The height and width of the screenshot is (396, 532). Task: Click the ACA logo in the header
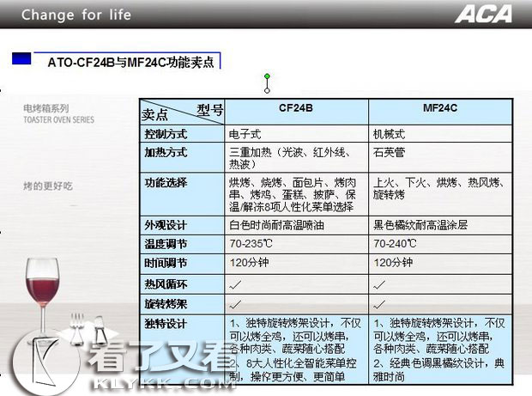click(x=483, y=15)
